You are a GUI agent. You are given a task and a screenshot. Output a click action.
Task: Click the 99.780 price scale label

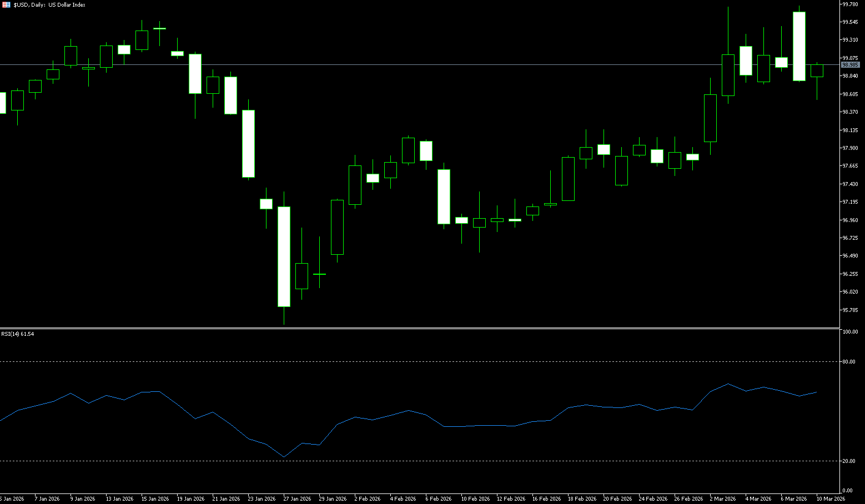click(850, 4)
